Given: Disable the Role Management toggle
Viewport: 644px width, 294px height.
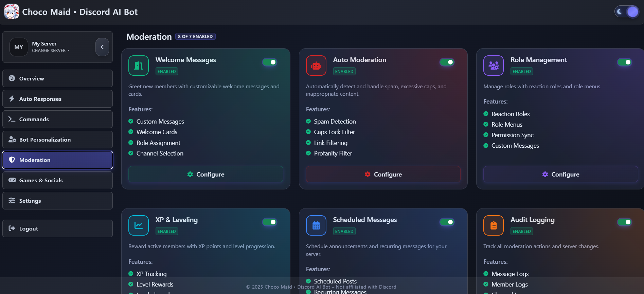Looking at the screenshot, I should [x=625, y=62].
